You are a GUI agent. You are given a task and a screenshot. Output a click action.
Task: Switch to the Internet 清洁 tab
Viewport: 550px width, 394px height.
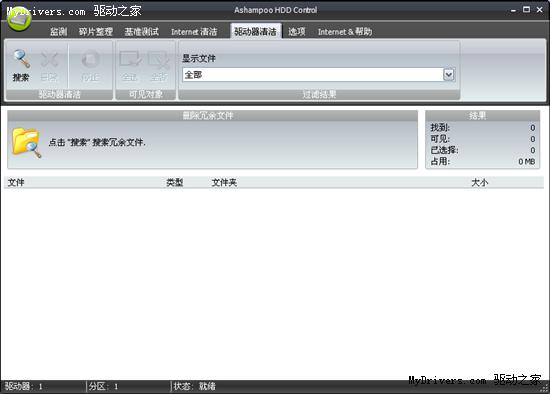point(194,32)
